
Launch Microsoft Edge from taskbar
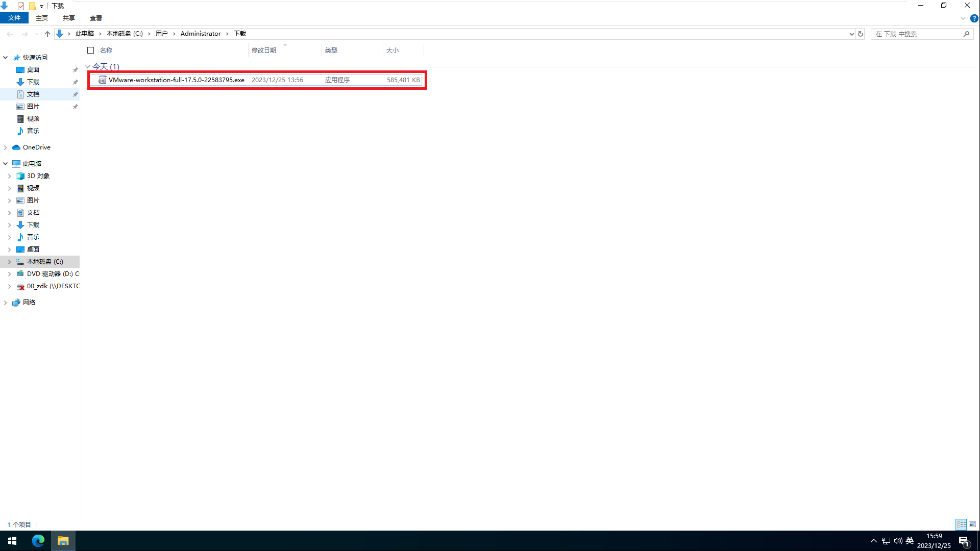(38, 541)
